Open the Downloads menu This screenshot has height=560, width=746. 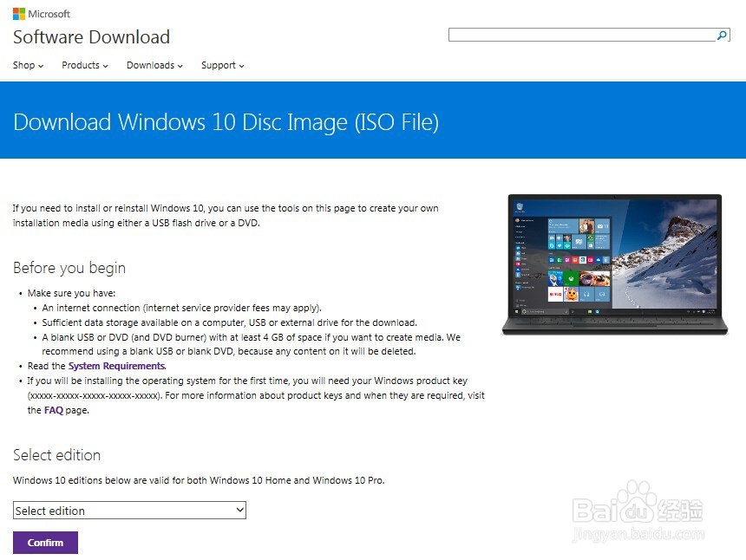pos(154,65)
